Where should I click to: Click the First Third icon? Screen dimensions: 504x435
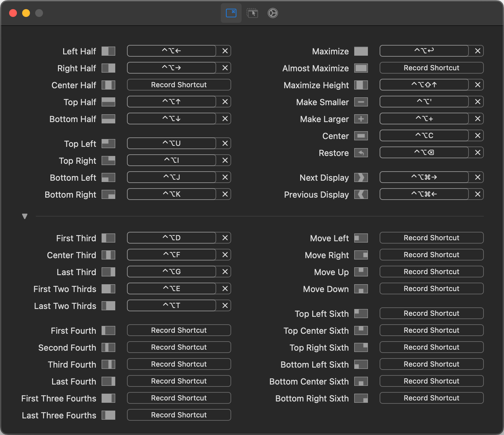(x=108, y=238)
